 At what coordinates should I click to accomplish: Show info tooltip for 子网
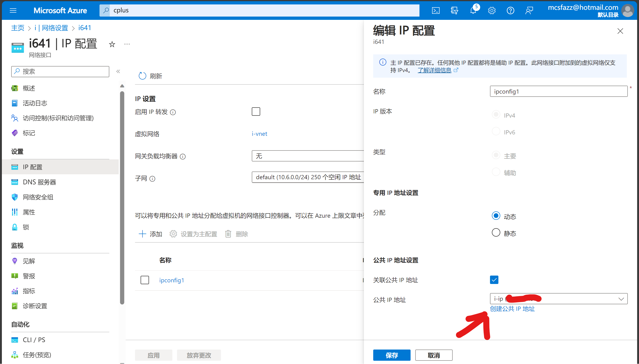(x=152, y=179)
